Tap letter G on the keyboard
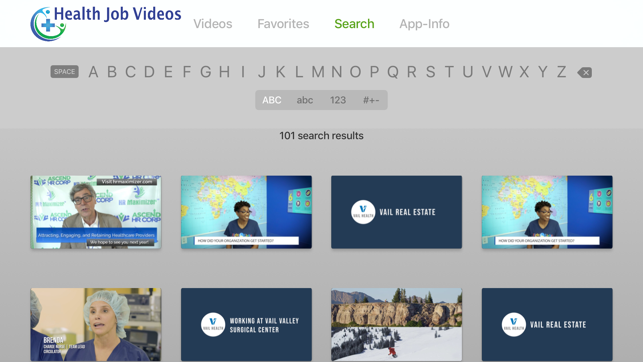This screenshot has height=362, width=643. coord(205,72)
